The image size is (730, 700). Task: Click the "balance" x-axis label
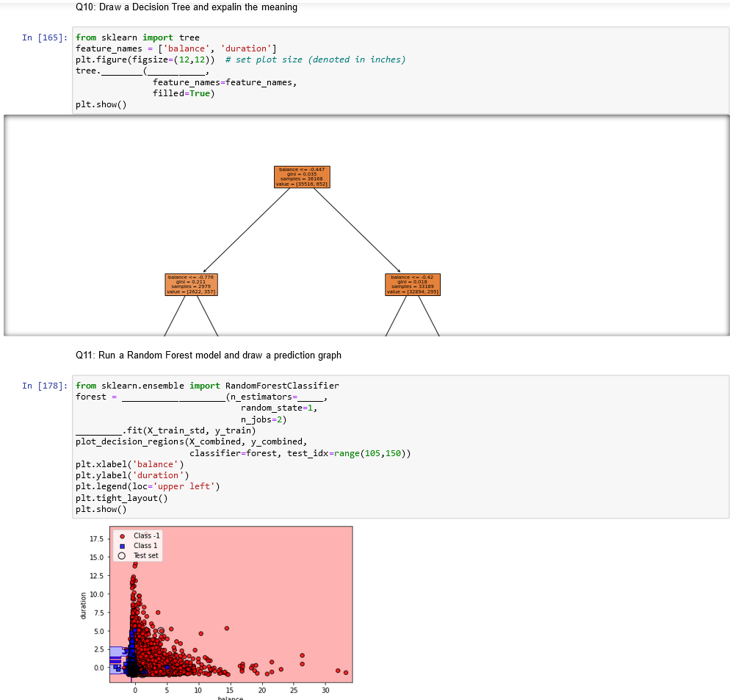(x=230, y=696)
